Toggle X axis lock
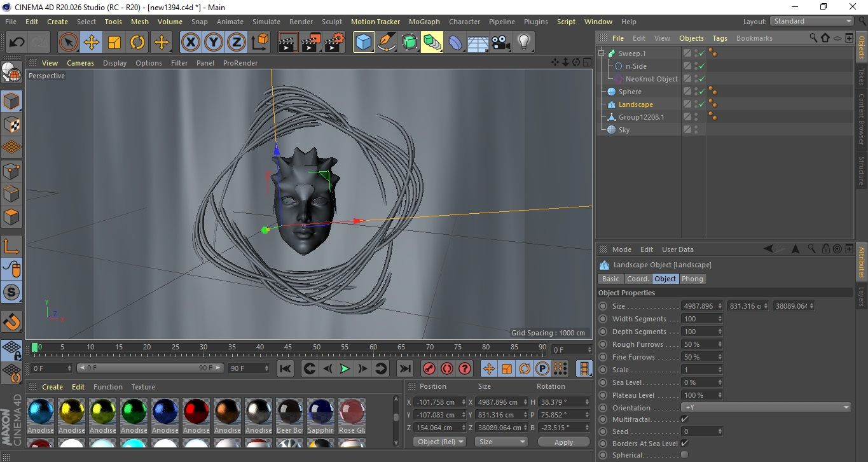868x462 pixels. click(x=190, y=43)
